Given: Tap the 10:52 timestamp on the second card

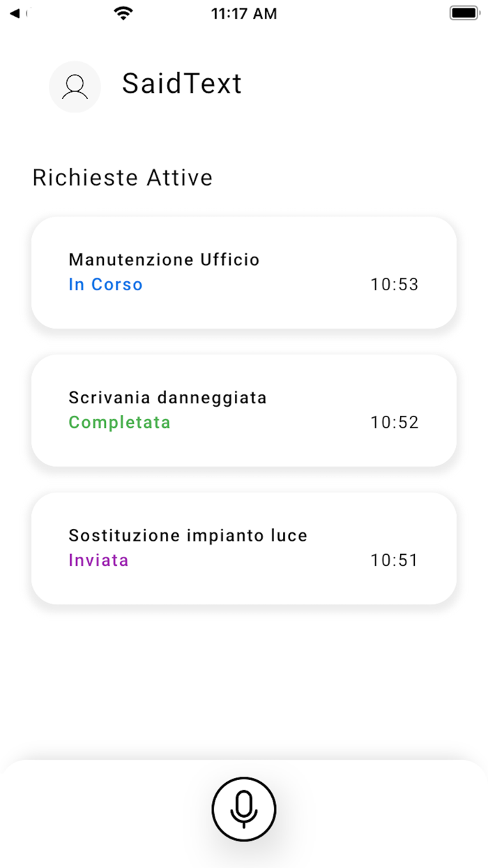Looking at the screenshot, I should tap(394, 422).
